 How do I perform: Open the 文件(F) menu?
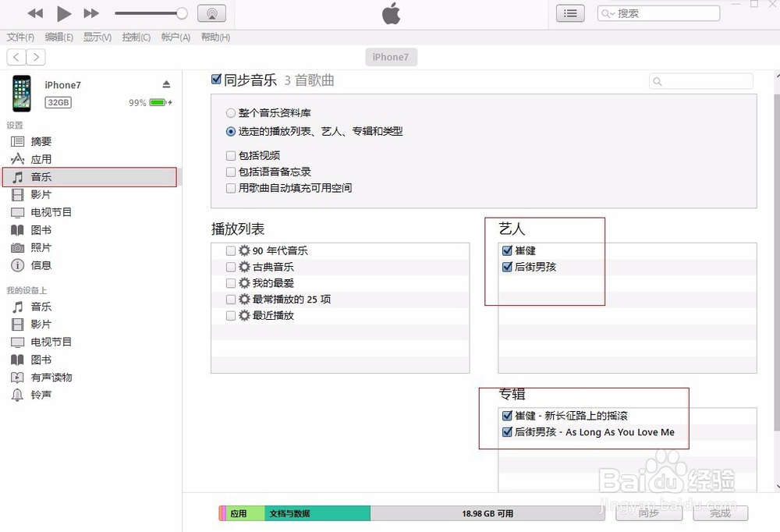click(x=20, y=37)
